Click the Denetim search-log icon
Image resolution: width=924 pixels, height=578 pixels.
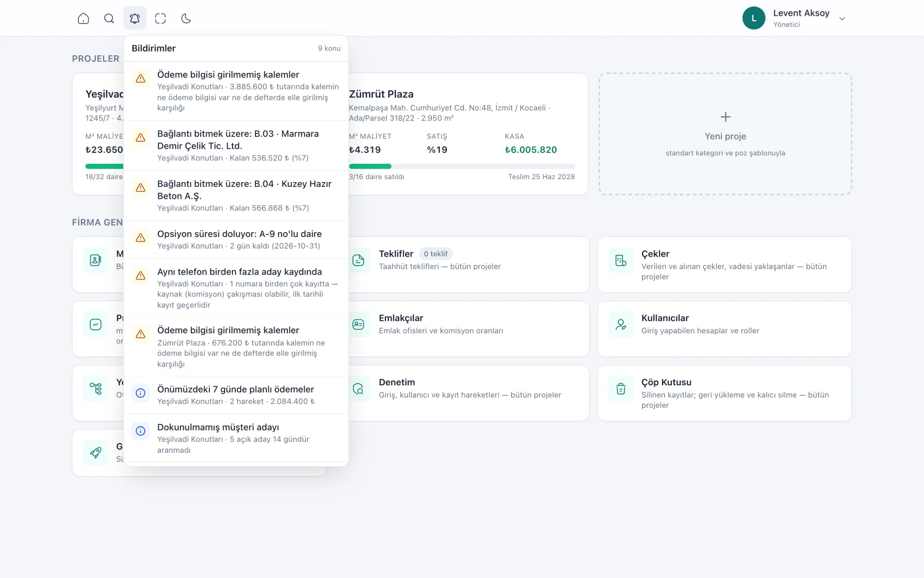click(359, 389)
